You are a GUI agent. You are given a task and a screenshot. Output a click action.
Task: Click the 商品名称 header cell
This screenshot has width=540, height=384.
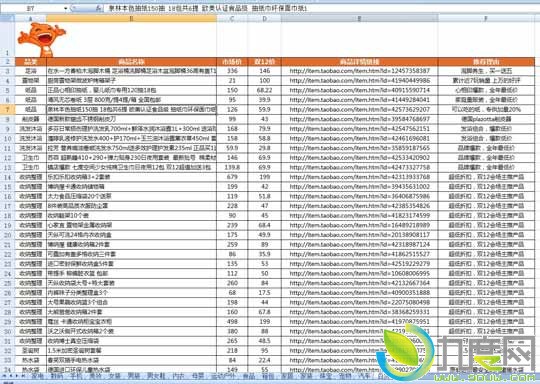coord(132,62)
